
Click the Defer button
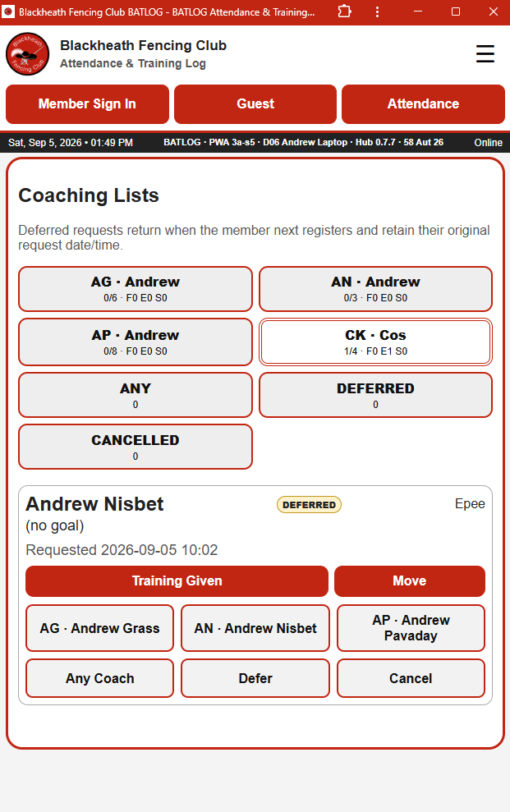[255, 678]
